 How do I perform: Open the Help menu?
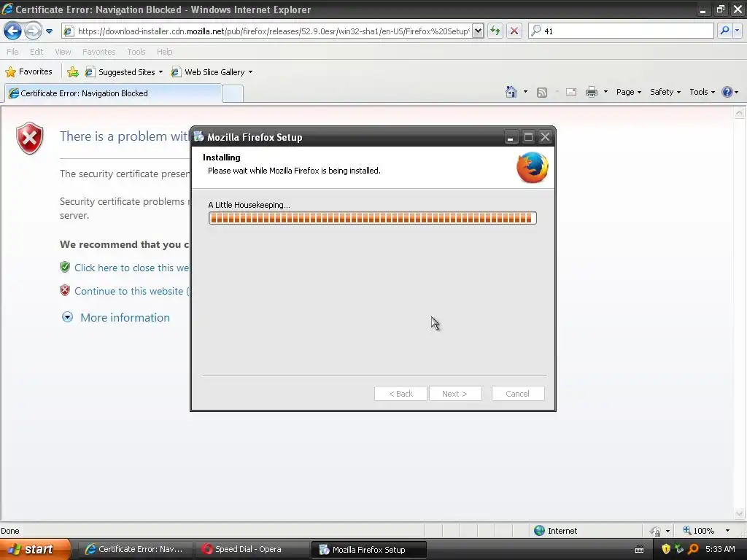click(165, 52)
